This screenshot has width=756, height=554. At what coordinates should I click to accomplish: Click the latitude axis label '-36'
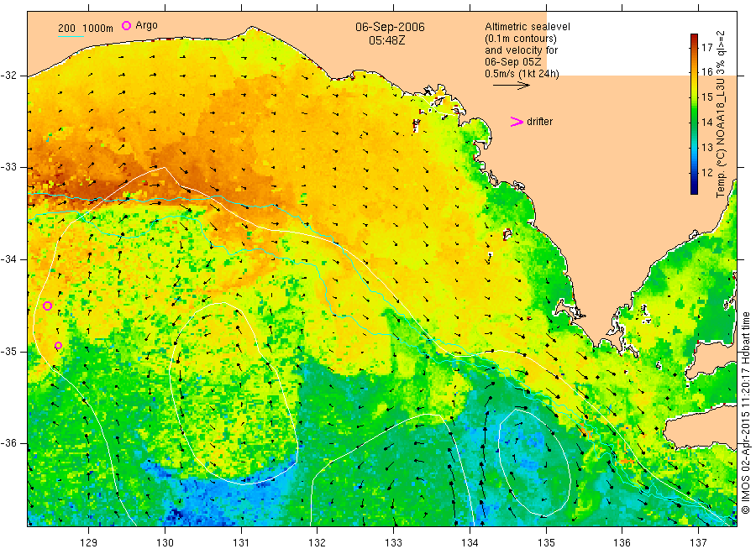pos(9,443)
